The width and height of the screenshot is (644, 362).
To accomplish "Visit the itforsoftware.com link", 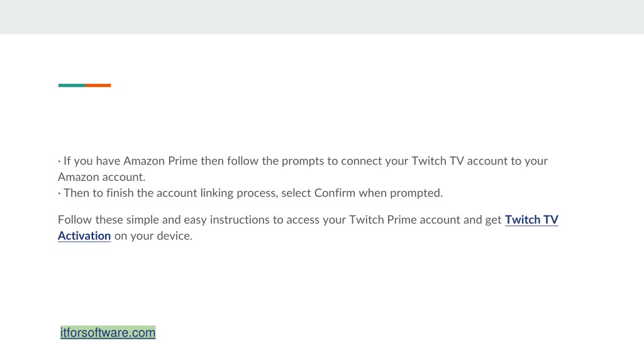I will tap(108, 332).
